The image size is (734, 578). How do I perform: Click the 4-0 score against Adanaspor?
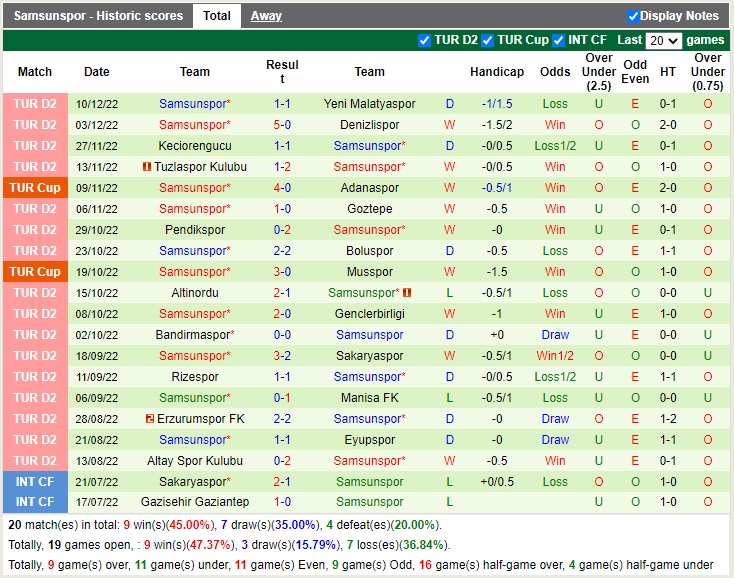282,188
